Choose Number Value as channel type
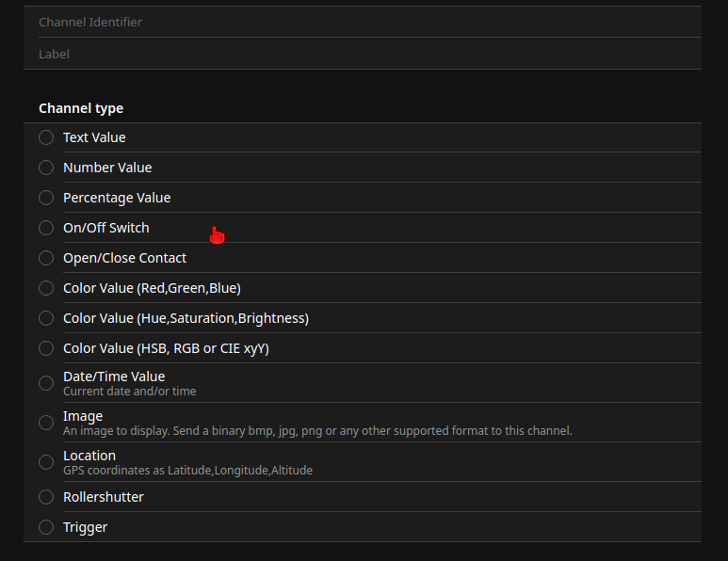This screenshot has height=561, width=728. [x=46, y=168]
